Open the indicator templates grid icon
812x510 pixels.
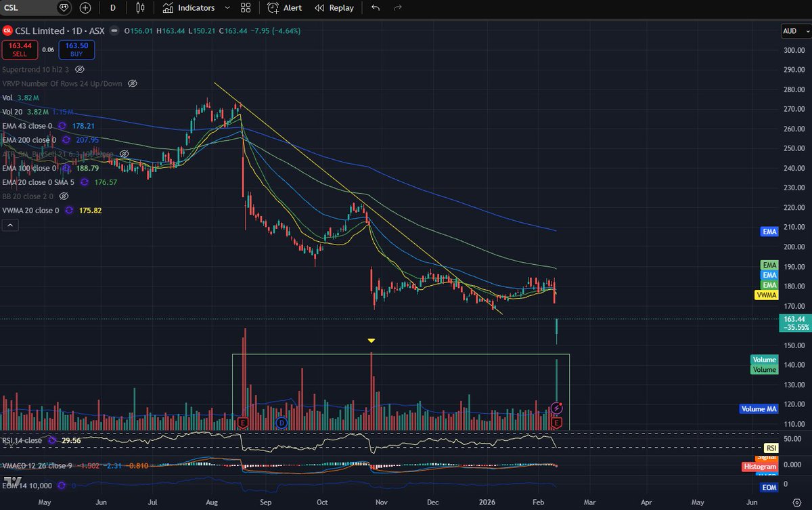pos(246,8)
